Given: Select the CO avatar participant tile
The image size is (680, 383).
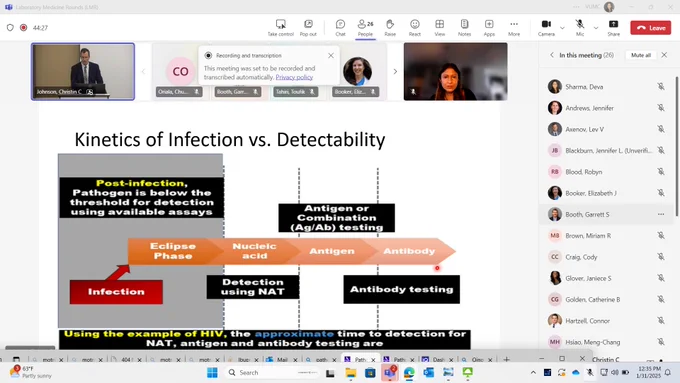Looking at the screenshot, I should pyautogui.click(x=180, y=72).
